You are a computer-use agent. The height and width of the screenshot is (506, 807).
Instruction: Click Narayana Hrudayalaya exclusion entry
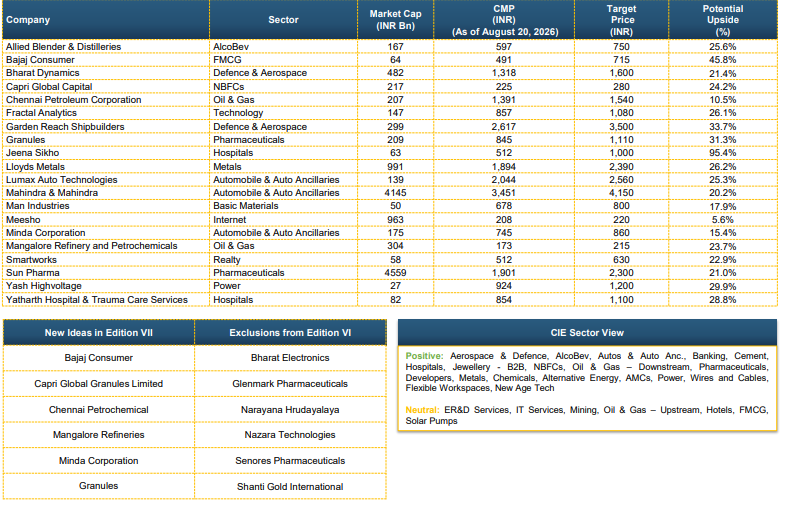[290, 410]
